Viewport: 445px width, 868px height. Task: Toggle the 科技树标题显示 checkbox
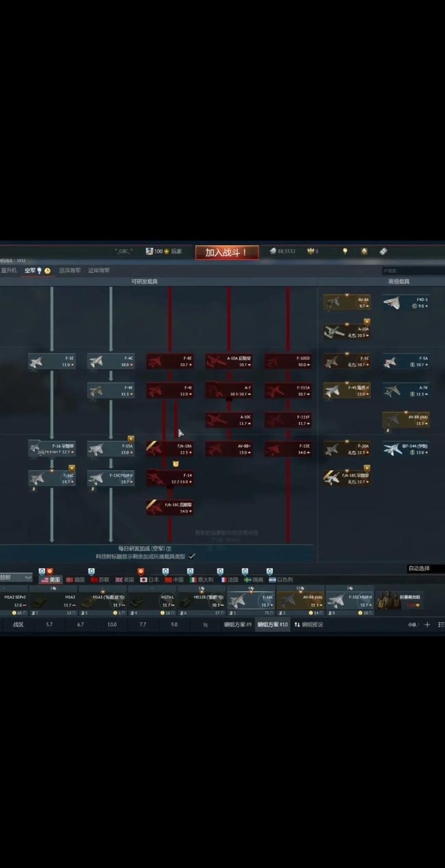click(192, 556)
